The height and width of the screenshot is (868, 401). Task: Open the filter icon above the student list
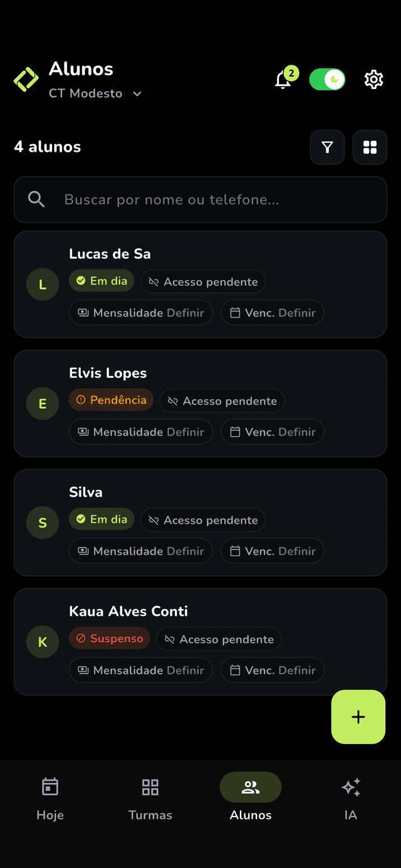click(x=327, y=147)
